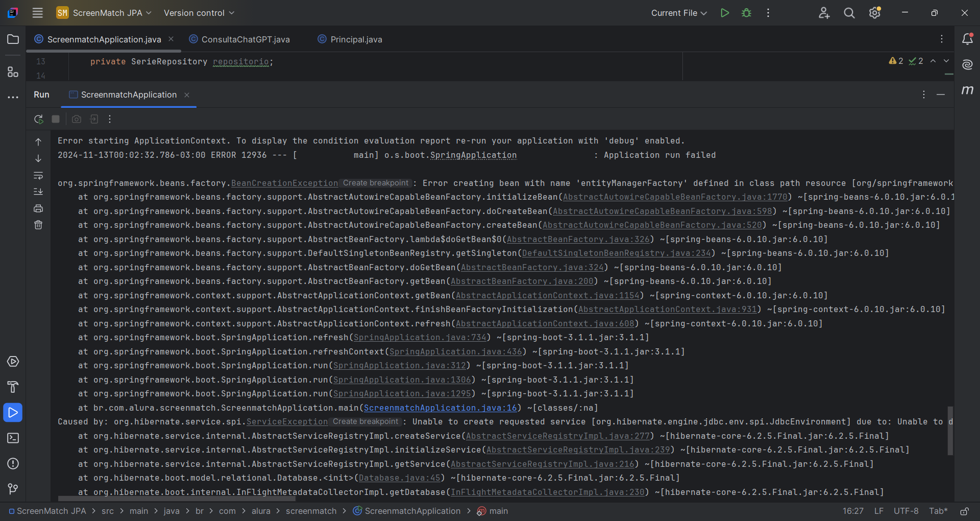Image resolution: width=980 pixels, height=521 pixels.
Task: Clear all console output
Action: pos(38,225)
